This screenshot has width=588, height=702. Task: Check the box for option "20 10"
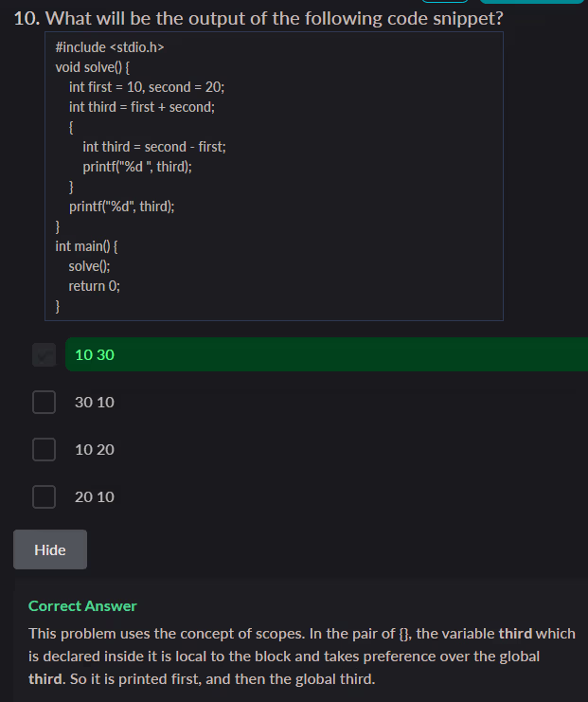tap(45, 496)
